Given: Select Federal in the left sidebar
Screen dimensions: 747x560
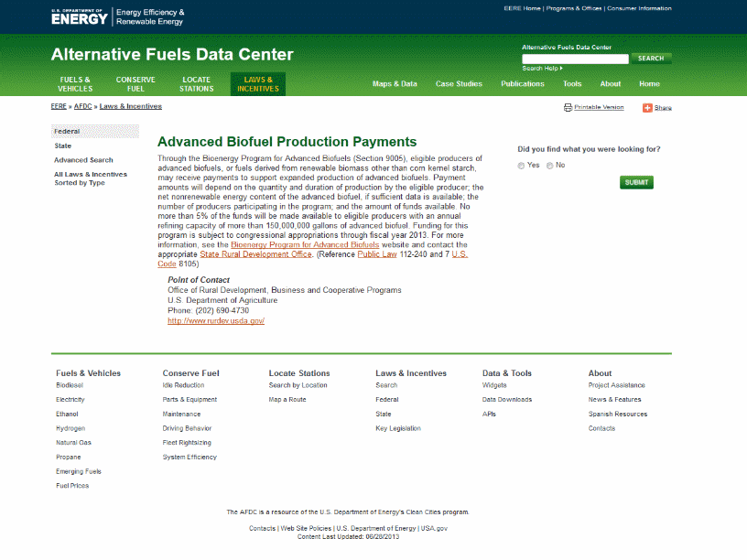Looking at the screenshot, I should (95, 132).
